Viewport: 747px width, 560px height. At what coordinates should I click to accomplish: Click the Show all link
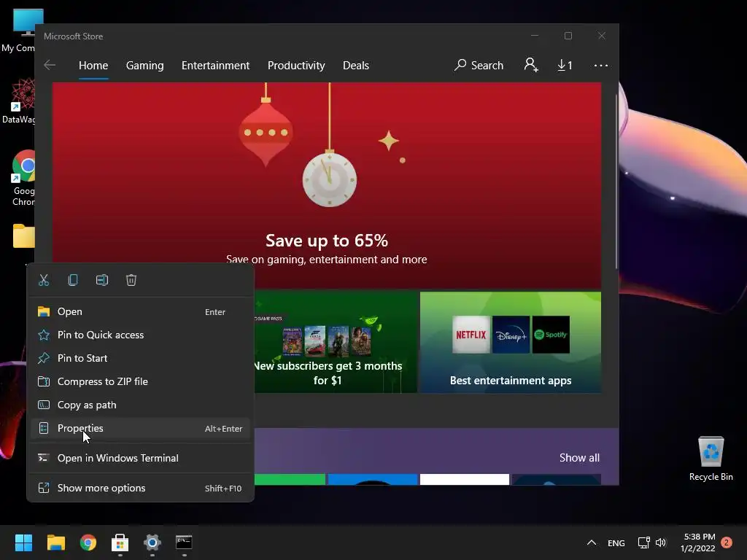[x=579, y=458]
